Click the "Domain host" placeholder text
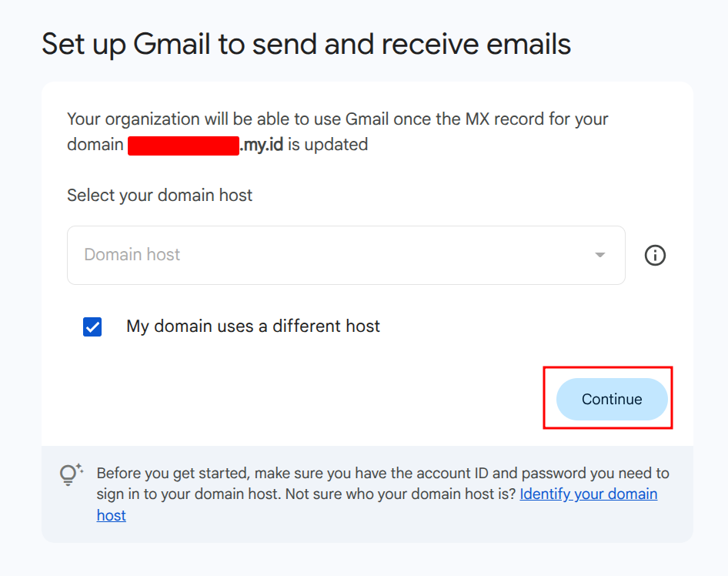This screenshot has width=728, height=576. (132, 255)
